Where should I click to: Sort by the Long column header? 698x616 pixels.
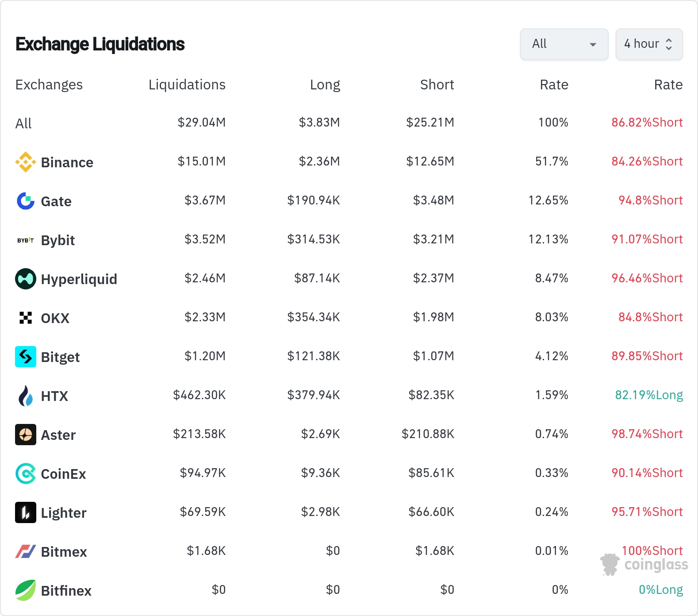(x=325, y=85)
